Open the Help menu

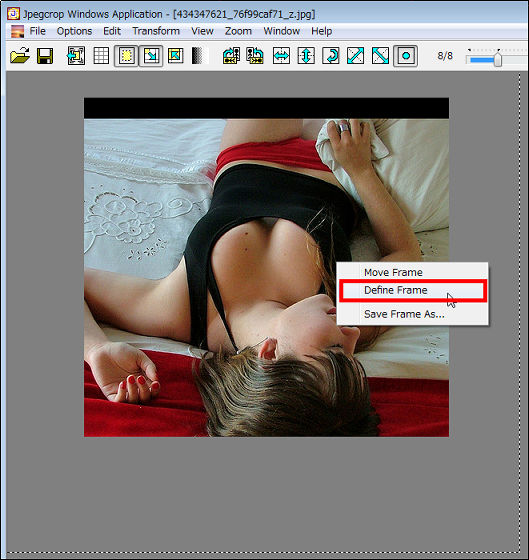(x=321, y=31)
